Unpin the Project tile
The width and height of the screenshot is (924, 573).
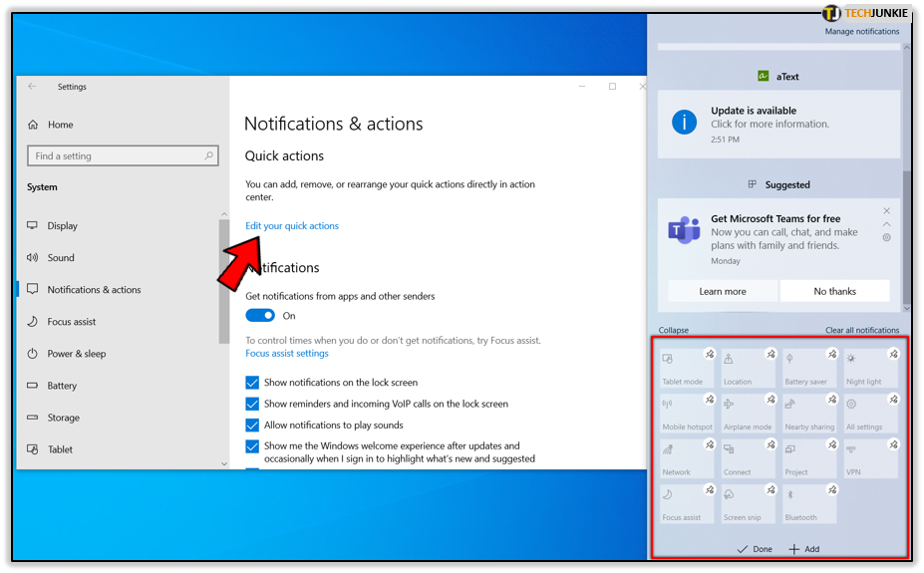(832, 444)
